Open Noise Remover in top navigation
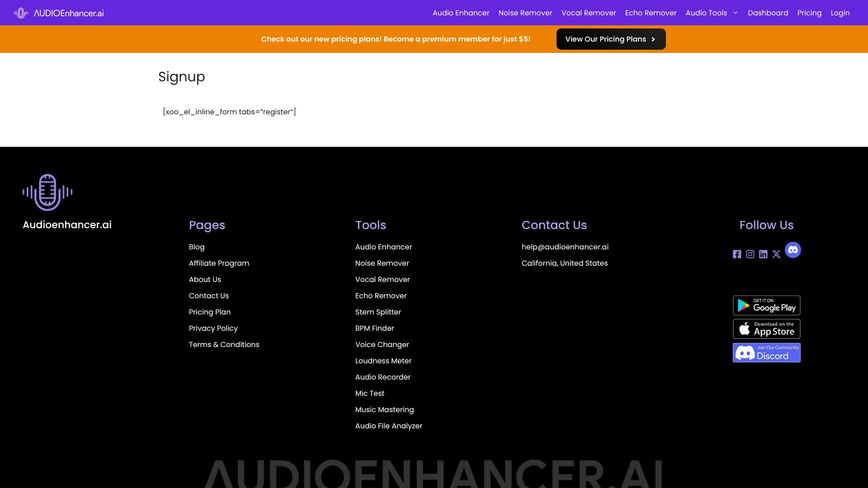868x488 pixels. coord(525,13)
